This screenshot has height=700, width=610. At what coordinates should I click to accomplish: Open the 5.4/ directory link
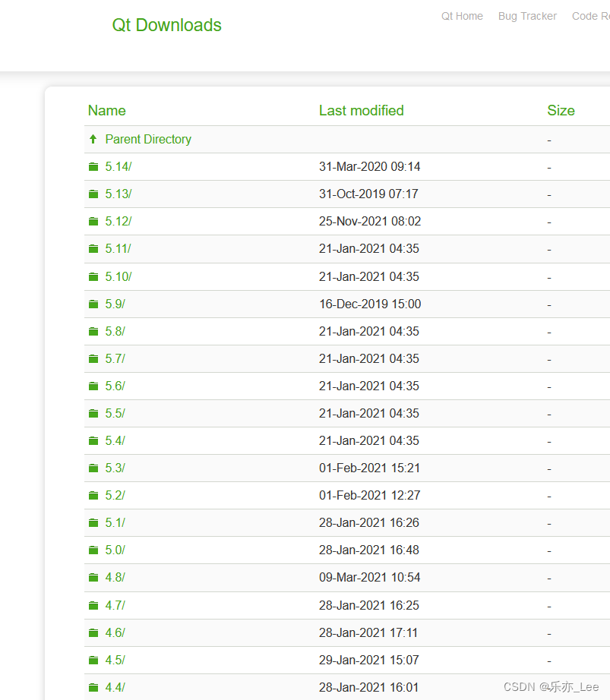point(115,440)
